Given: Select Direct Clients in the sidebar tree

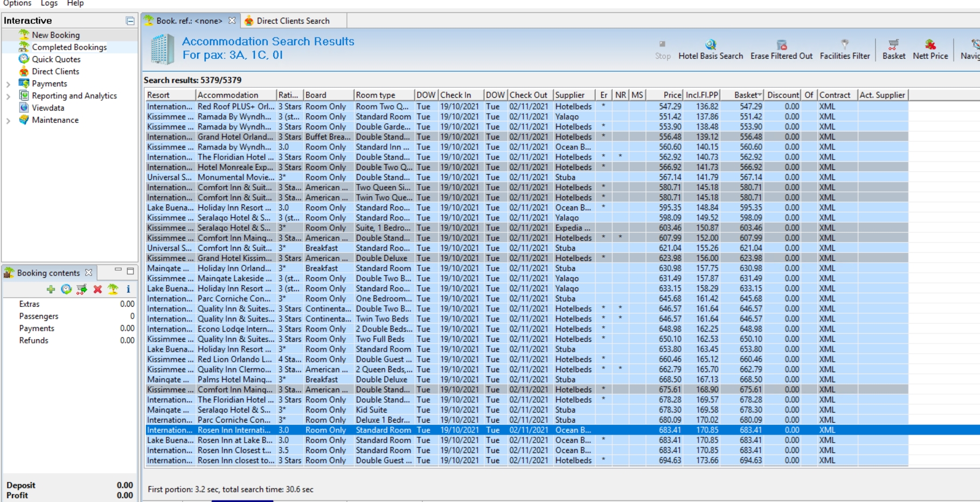Looking at the screenshot, I should [x=55, y=71].
